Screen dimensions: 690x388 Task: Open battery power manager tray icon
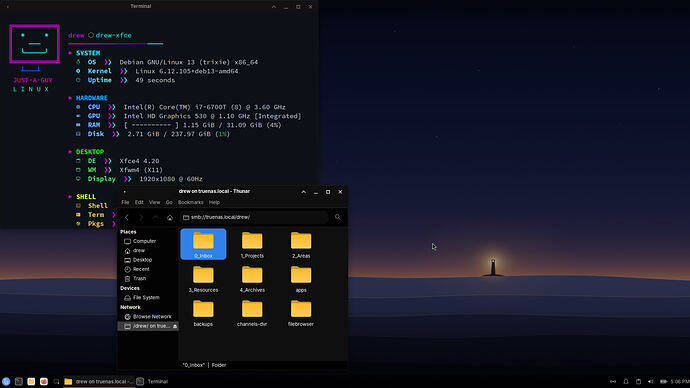(x=664, y=381)
